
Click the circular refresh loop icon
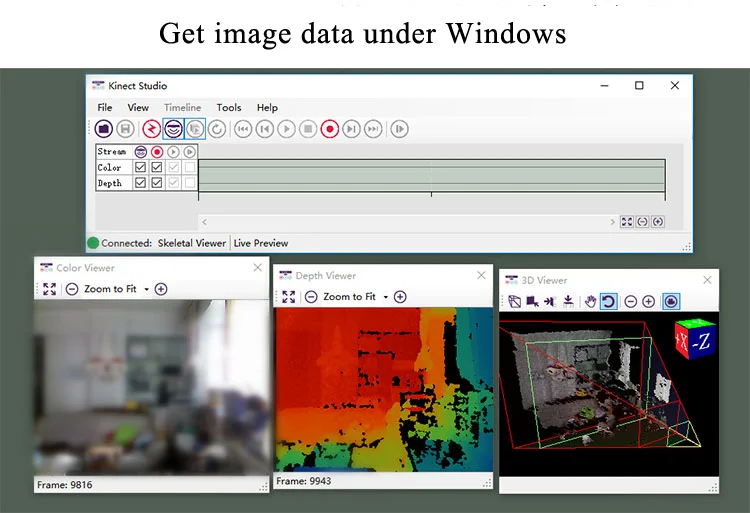point(217,129)
